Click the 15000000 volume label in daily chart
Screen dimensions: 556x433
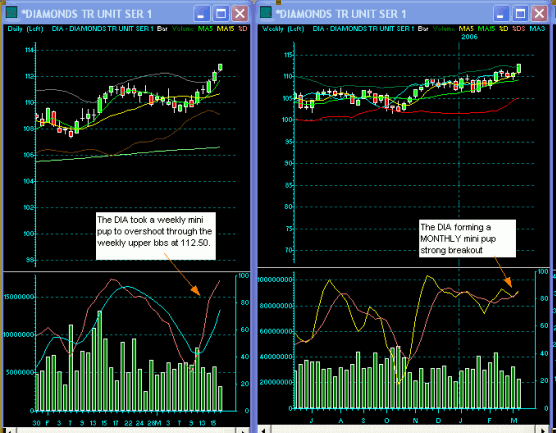pos(19,296)
